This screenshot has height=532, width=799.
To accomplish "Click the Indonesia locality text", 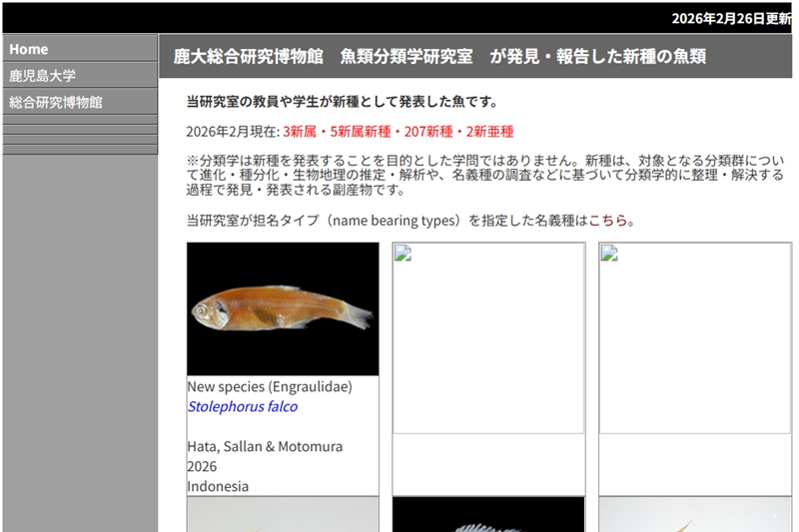I will 218,486.
